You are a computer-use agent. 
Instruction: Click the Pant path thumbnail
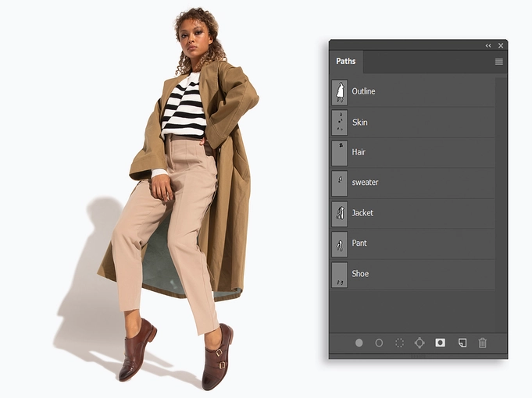click(x=339, y=243)
